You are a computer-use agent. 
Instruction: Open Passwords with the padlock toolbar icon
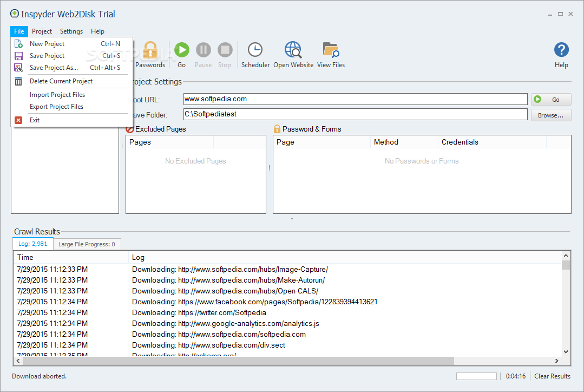point(150,50)
